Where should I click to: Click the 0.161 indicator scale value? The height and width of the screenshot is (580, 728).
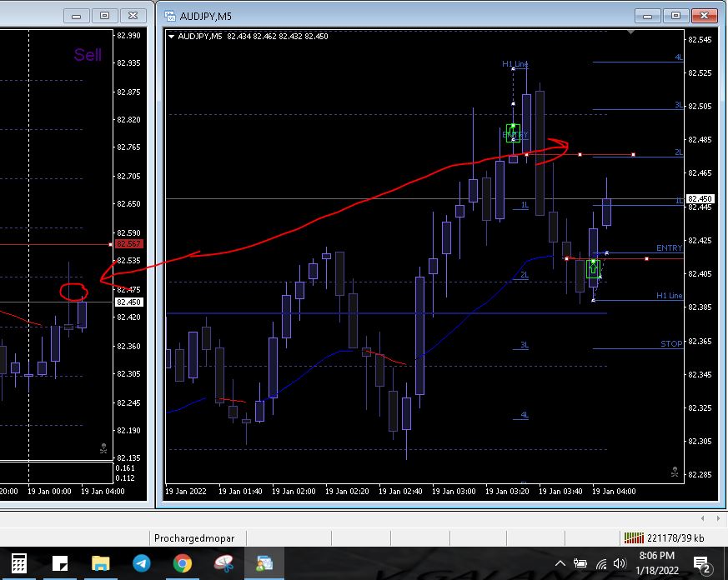125,468
